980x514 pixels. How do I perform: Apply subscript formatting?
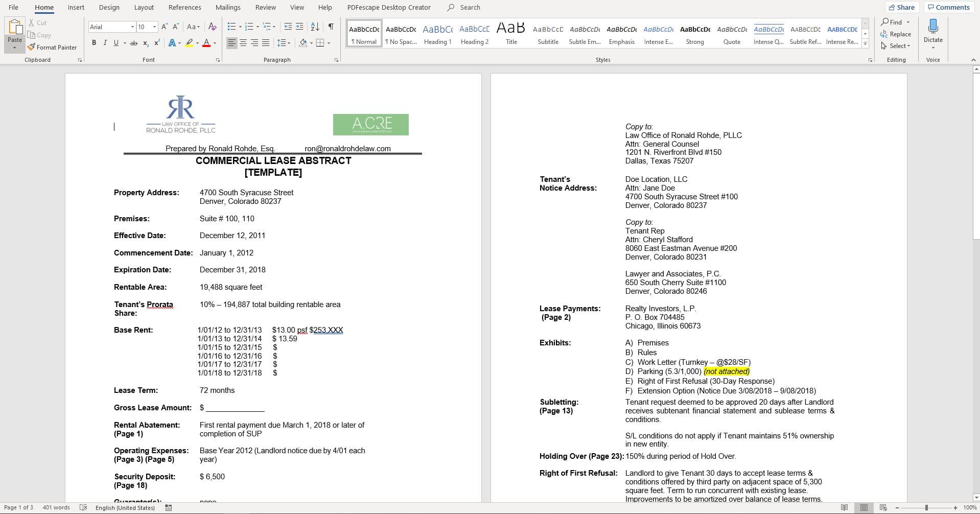(146, 43)
